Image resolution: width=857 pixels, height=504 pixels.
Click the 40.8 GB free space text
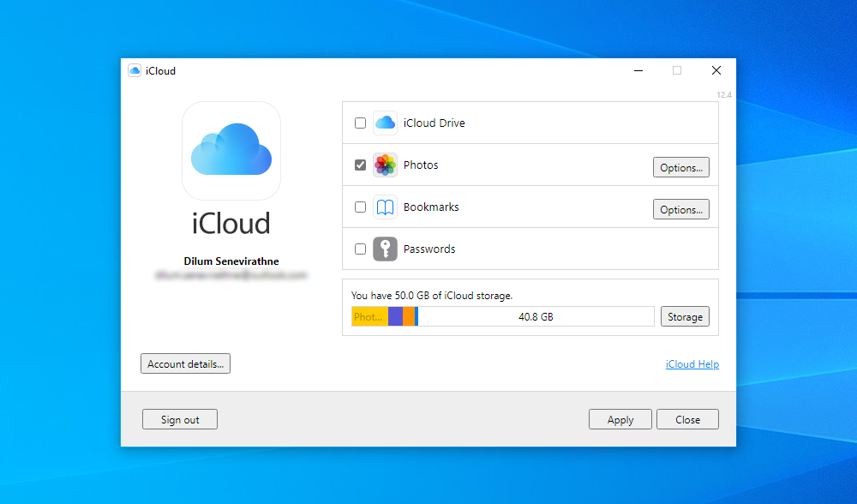536,317
